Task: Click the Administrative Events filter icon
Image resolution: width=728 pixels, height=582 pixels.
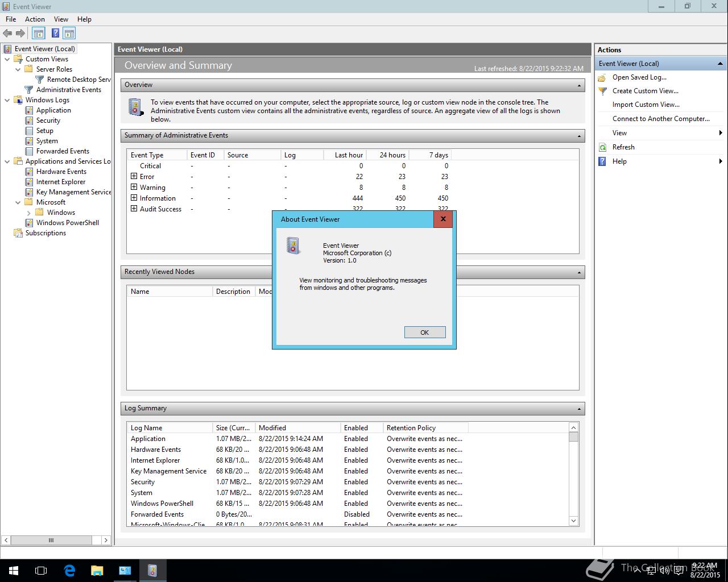Action: [x=29, y=90]
